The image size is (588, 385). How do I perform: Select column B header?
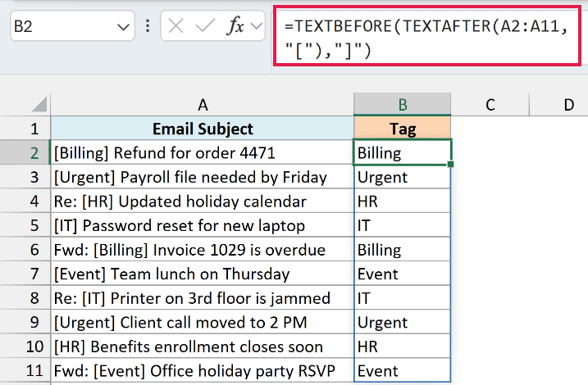pos(403,105)
